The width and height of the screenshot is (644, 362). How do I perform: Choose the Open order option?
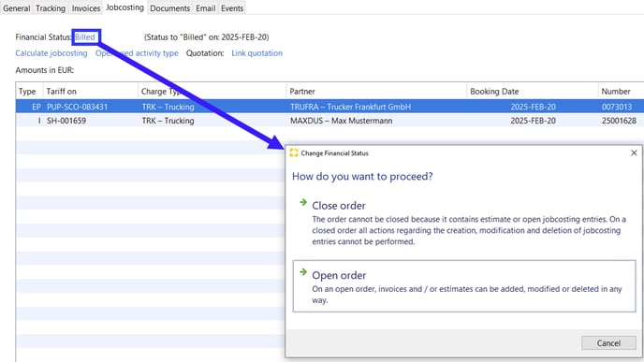coord(464,286)
